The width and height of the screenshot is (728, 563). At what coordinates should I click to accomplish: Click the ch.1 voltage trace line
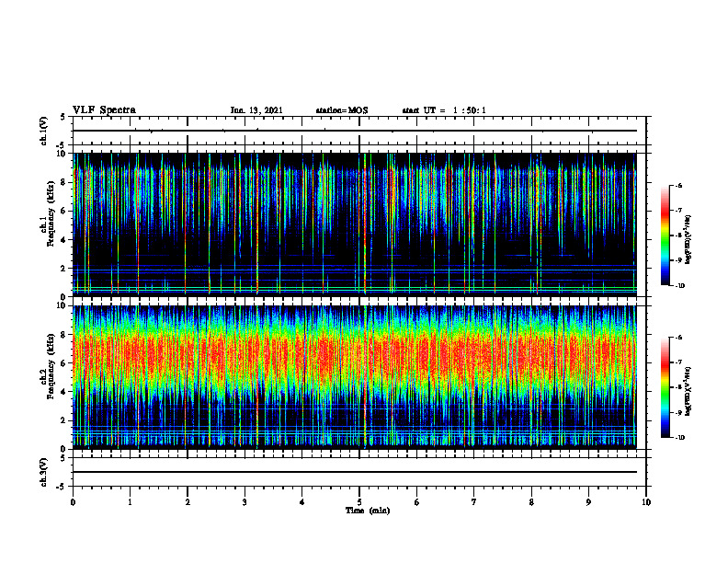tap(354, 131)
